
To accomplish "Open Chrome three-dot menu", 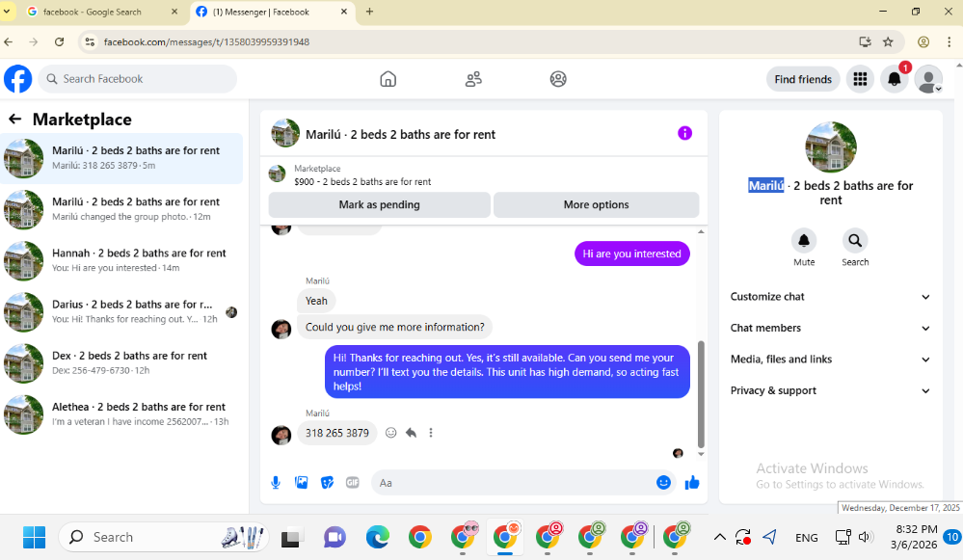I will (949, 41).
